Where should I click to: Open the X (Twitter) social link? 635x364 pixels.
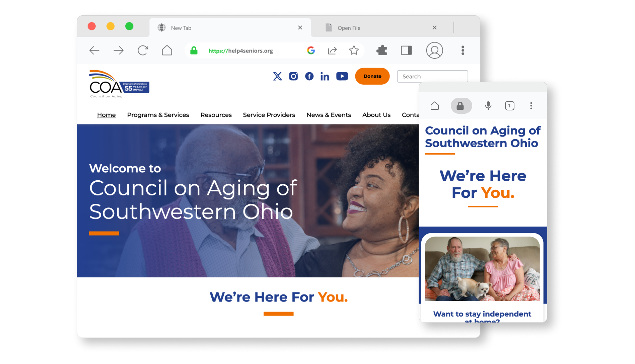(277, 76)
